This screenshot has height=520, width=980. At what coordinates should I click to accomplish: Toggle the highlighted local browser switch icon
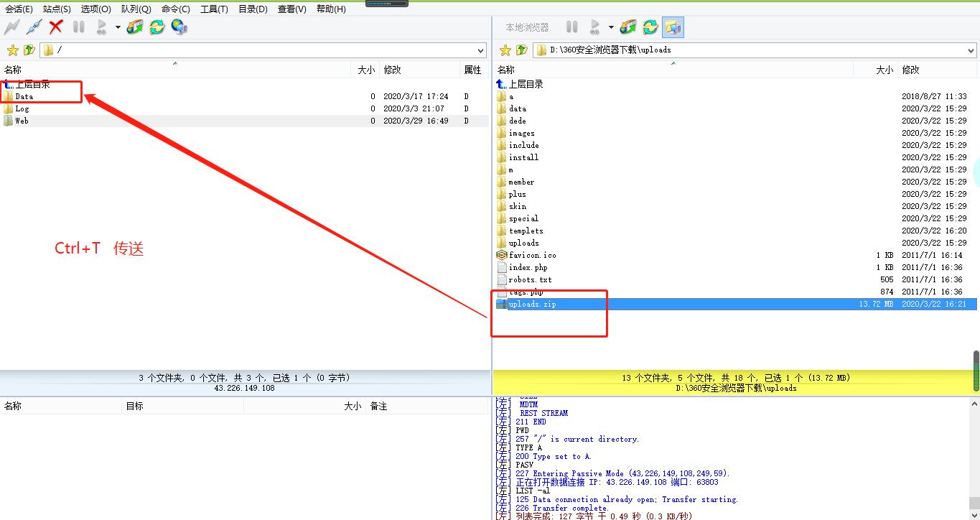673,27
